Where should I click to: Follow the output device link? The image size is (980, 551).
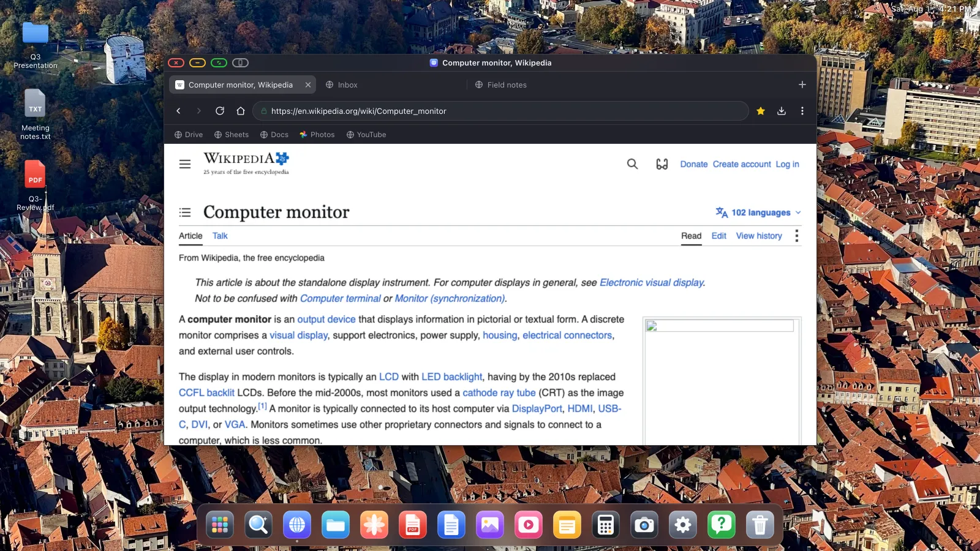tap(326, 319)
